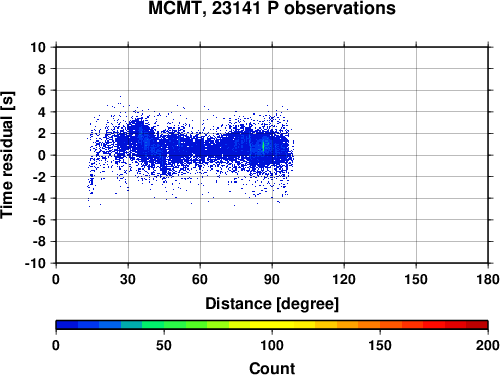Click the Count colorbar label
Viewport: 500px width, 375px height.
(x=272, y=368)
